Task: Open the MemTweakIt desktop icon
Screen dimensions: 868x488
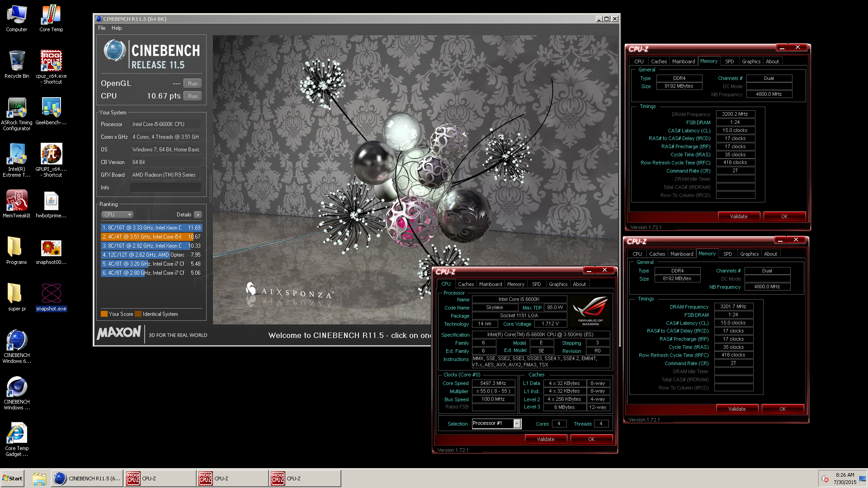Action: 17,204
